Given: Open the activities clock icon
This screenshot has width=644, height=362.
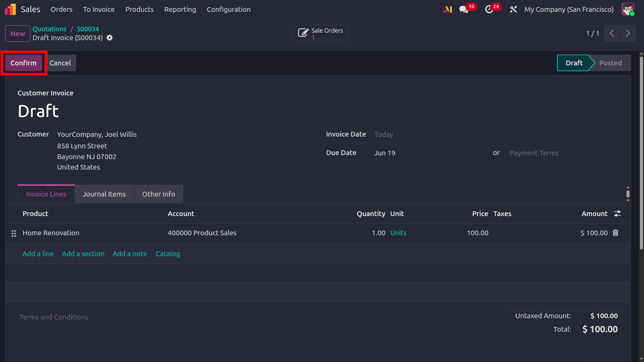Looking at the screenshot, I should [489, 9].
